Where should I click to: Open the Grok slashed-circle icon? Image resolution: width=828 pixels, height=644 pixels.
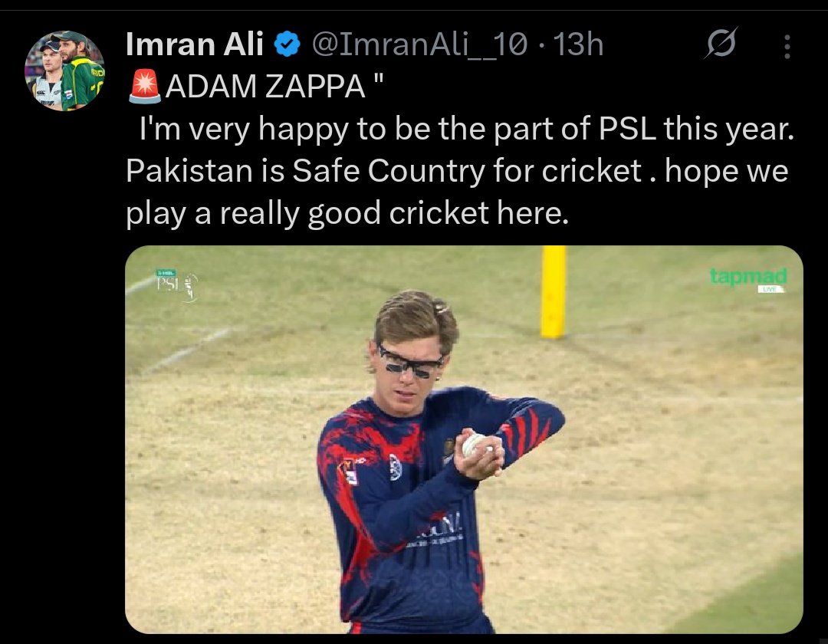pos(721,46)
